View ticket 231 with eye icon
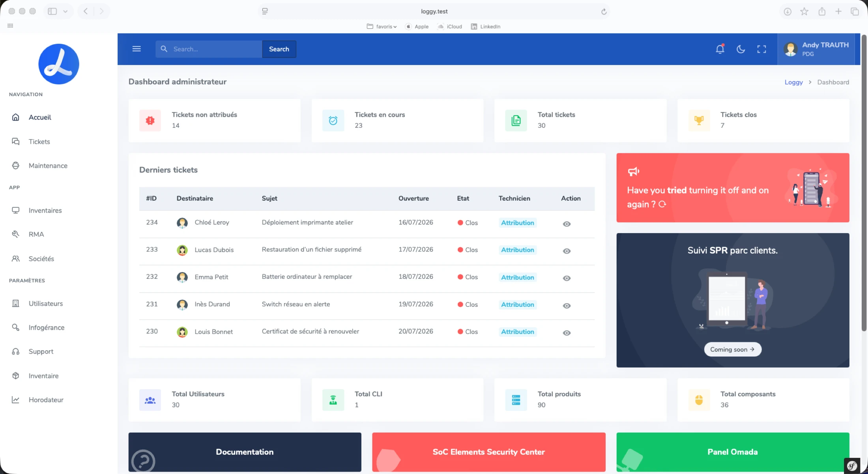 567,306
